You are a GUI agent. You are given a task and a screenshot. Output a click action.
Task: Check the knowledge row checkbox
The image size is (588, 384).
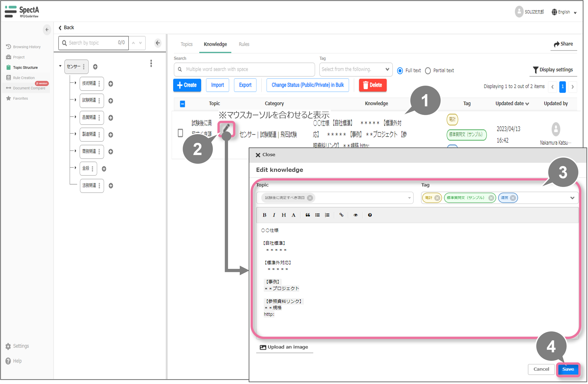(180, 133)
